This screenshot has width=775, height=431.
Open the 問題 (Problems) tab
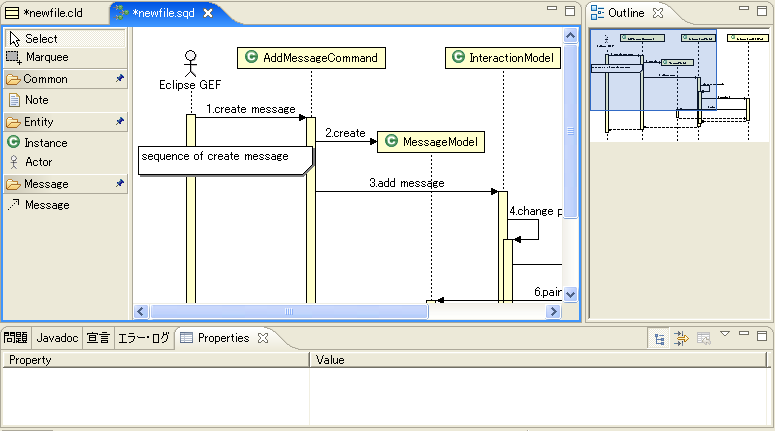pyautogui.click(x=16, y=338)
